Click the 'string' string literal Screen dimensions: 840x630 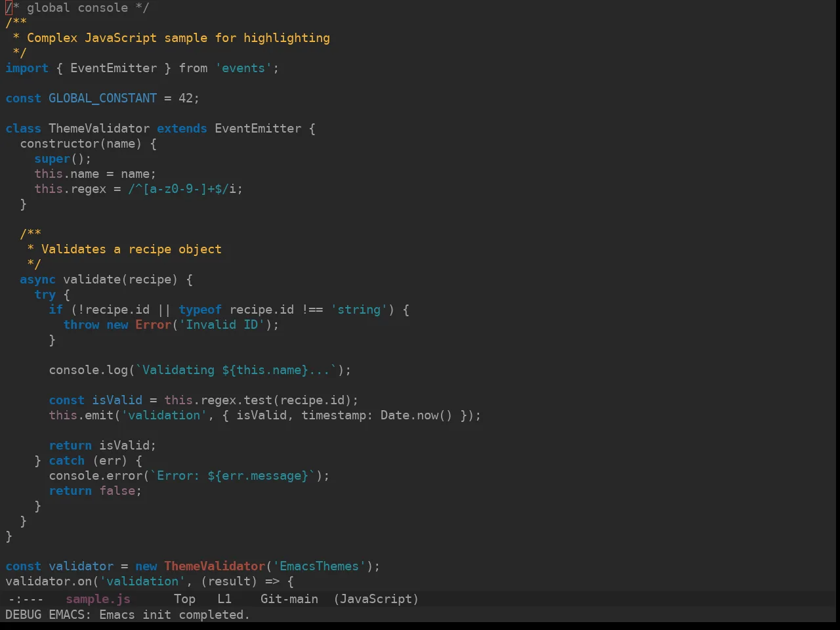tap(359, 310)
